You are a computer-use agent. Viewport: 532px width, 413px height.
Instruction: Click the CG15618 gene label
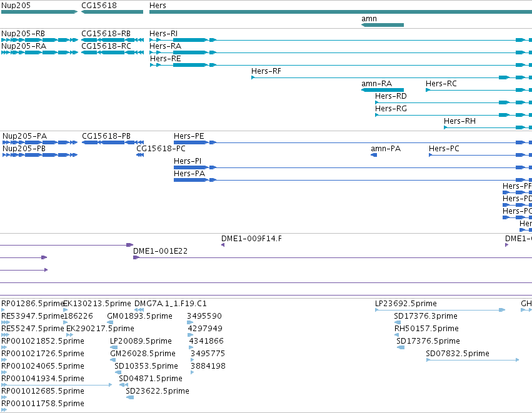pyautogui.click(x=99, y=6)
